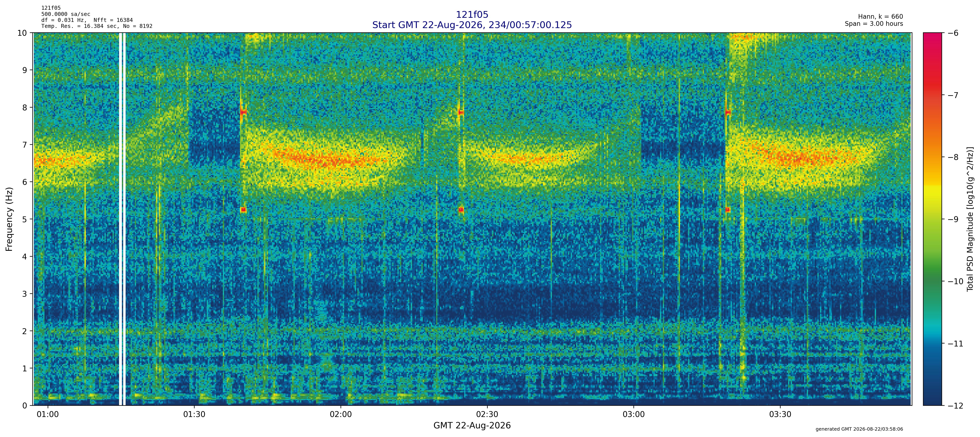Screen dimensions: 980x437
Task: Click frequency axis tick label "0"
Action: click(x=25, y=406)
